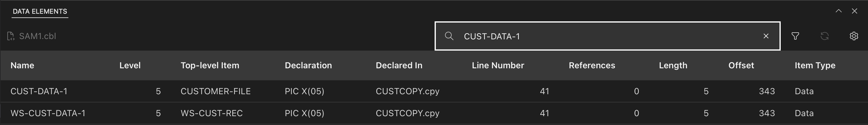Sort by the Name column header
Viewport: 868px width, 125px height.
tap(22, 65)
